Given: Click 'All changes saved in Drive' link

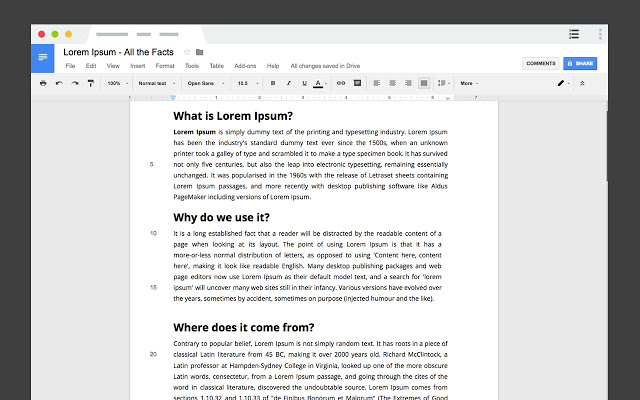Looking at the screenshot, I should point(325,66).
